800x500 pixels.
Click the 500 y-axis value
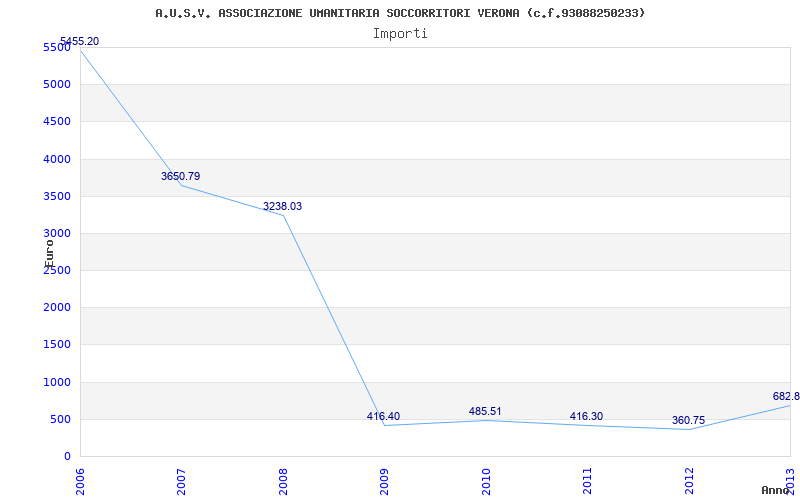click(60, 419)
